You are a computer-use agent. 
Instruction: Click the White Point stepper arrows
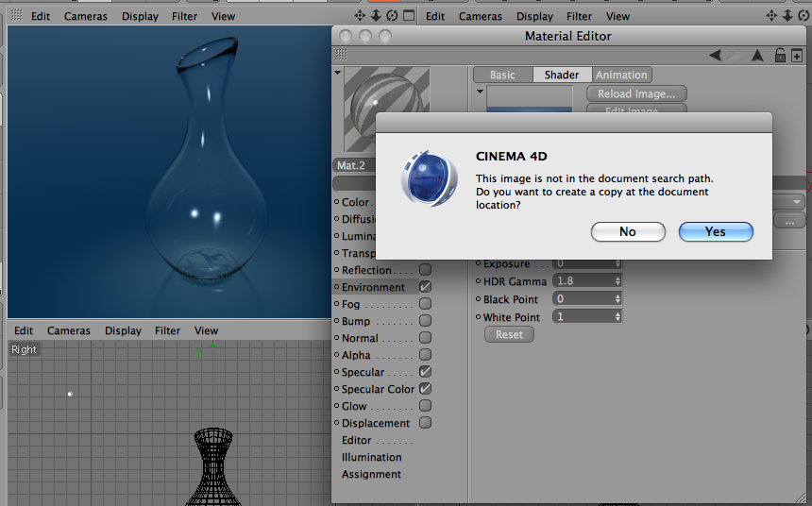[617, 316]
